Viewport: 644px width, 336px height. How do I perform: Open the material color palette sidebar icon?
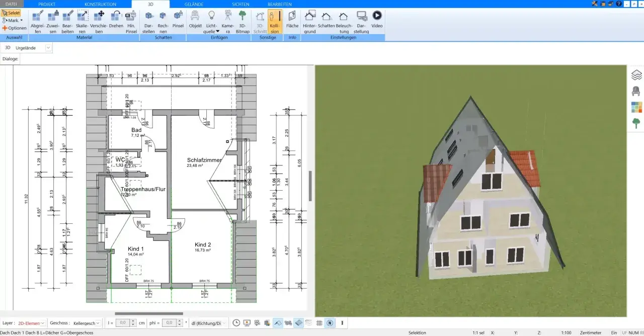tap(636, 107)
